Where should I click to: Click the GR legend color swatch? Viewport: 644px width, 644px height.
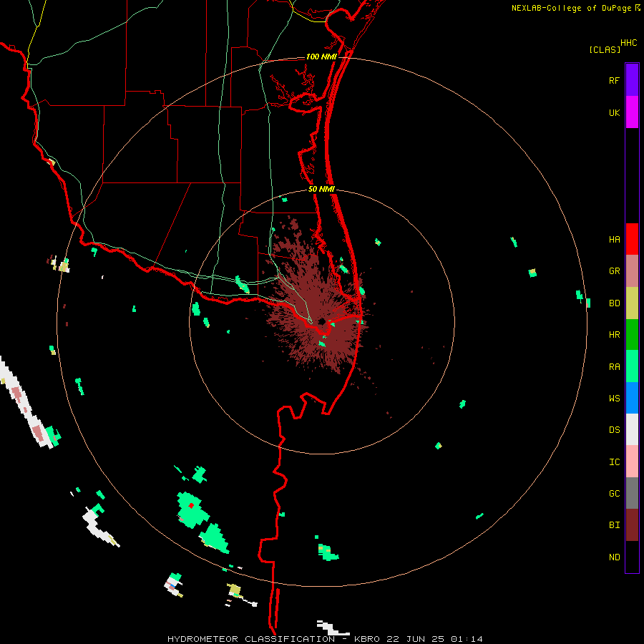(632, 270)
